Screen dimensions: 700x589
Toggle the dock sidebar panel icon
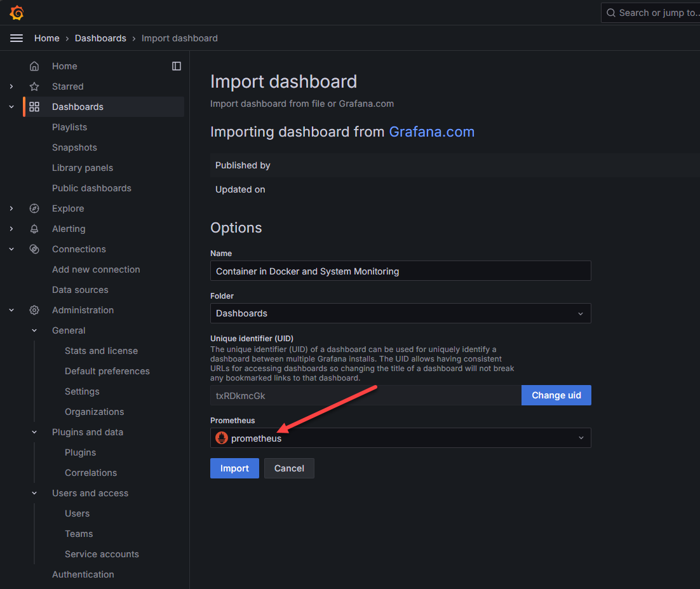click(x=177, y=66)
